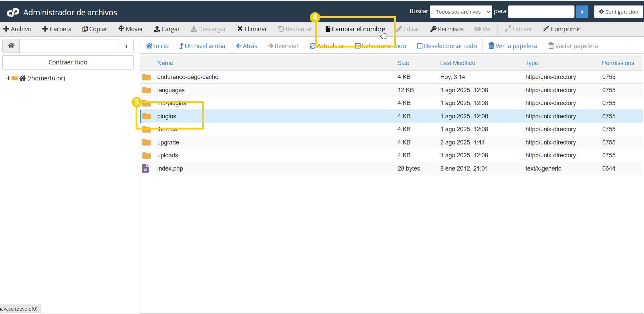Open Permisos for the selected item
This screenshot has height=314, width=644.
pyautogui.click(x=447, y=29)
